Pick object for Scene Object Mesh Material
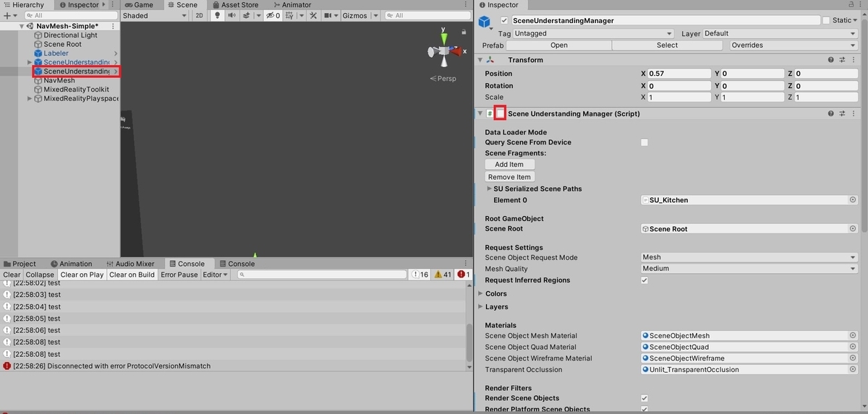Image resolution: width=868 pixels, height=414 pixels. [x=853, y=336]
